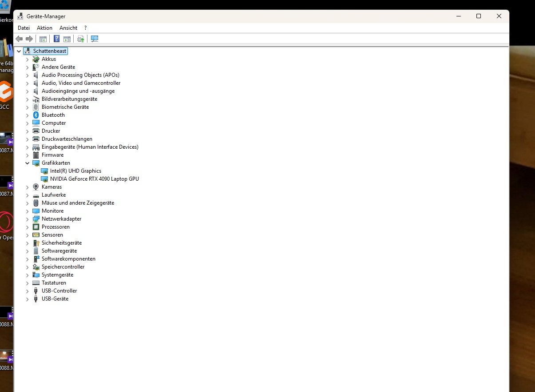Image resolution: width=535 pixels, height=392 pixels.
Task: Click the Geräte-Manager title bar icon
Action: pos(20,16)
